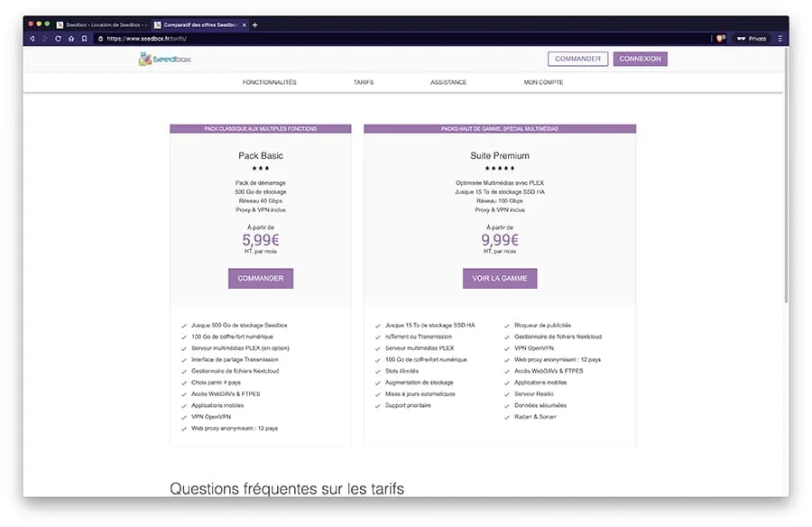Click the Seedbox logo
Image resolution: width=812 pixels, height=527 pixels.
coord(165,59)
